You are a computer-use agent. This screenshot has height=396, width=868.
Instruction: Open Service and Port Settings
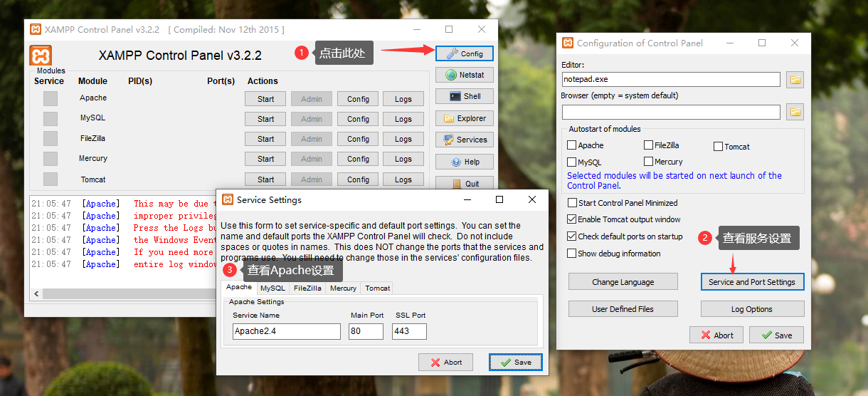(753, 282)
